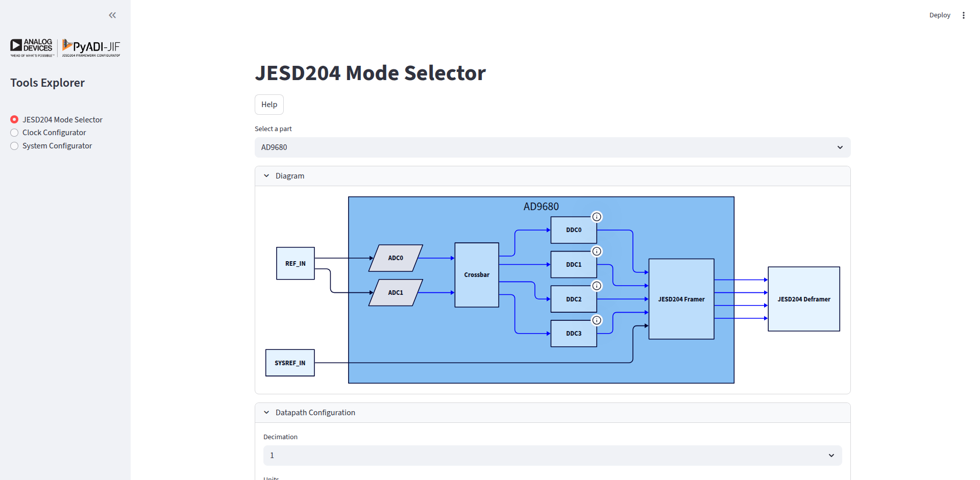Click the PyADI-JIF logo
The height and width of the screenshot is (480, 980).
click(x=91, y=47)
